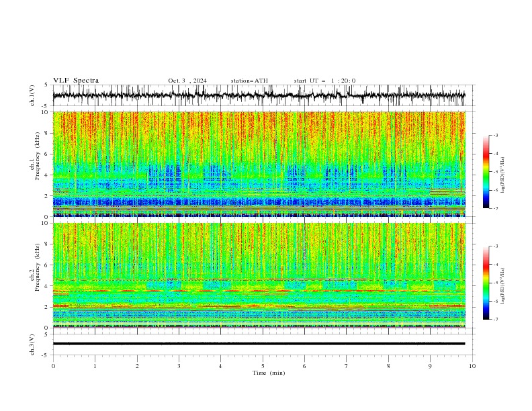Click the 'Time (min)' axis label

click(269, 373)
